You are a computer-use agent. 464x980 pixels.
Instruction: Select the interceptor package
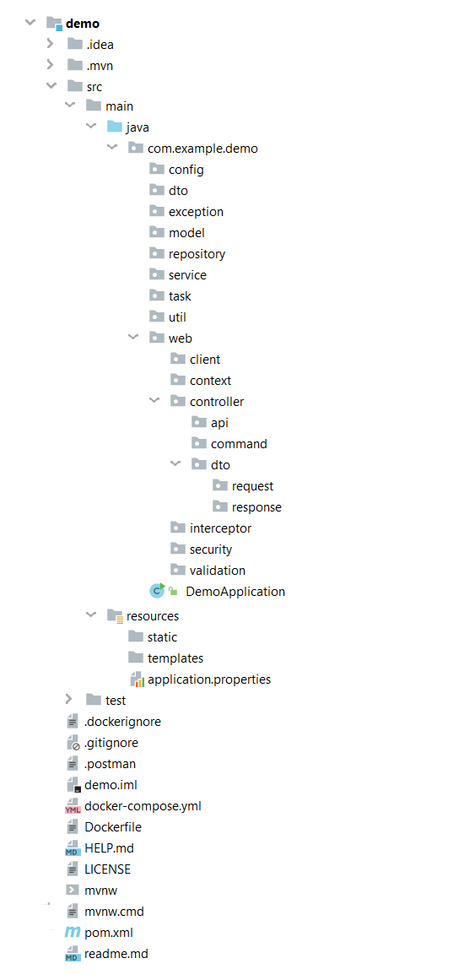[210, 528]
